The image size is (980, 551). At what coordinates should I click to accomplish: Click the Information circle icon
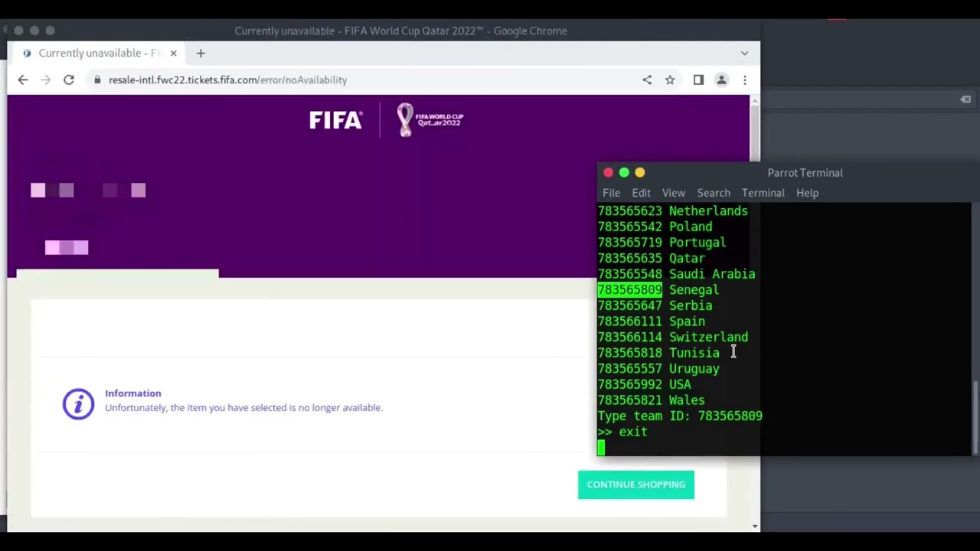pos(78,403)
